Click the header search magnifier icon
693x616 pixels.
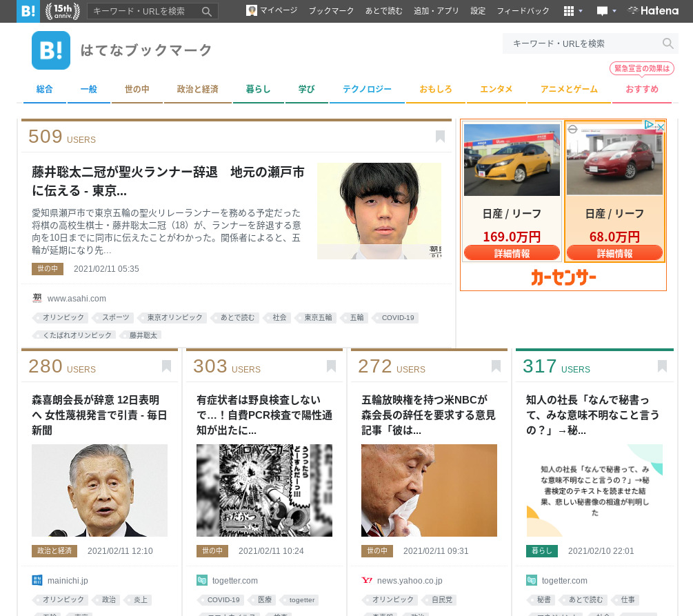[667, 43]
